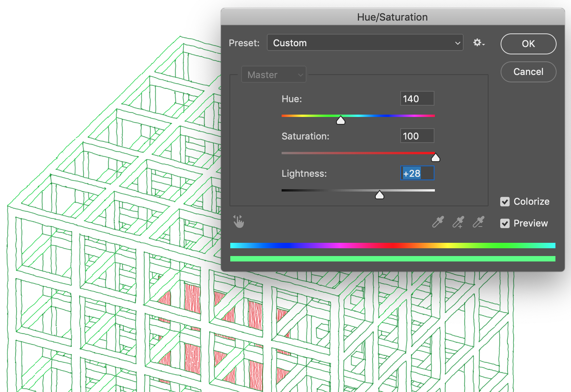Confirm with the OK button
The width and height of the screenshot is (571, 392).
click(x=528, y=44)
